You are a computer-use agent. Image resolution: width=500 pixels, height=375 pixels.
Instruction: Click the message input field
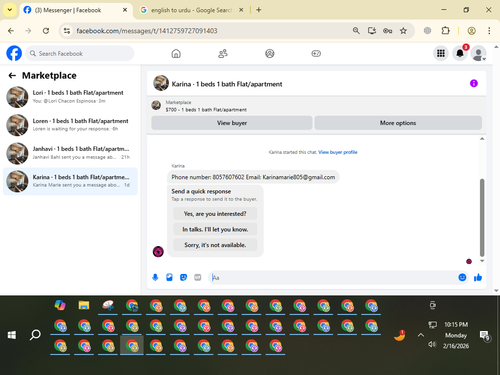(x=333, y=278)
